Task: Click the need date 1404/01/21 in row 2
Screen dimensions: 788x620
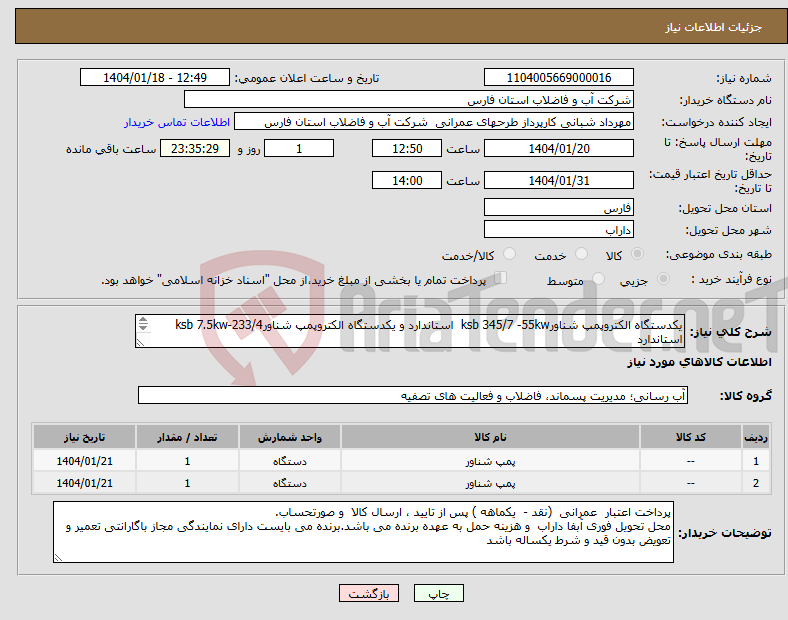Action: click(84, 483)
